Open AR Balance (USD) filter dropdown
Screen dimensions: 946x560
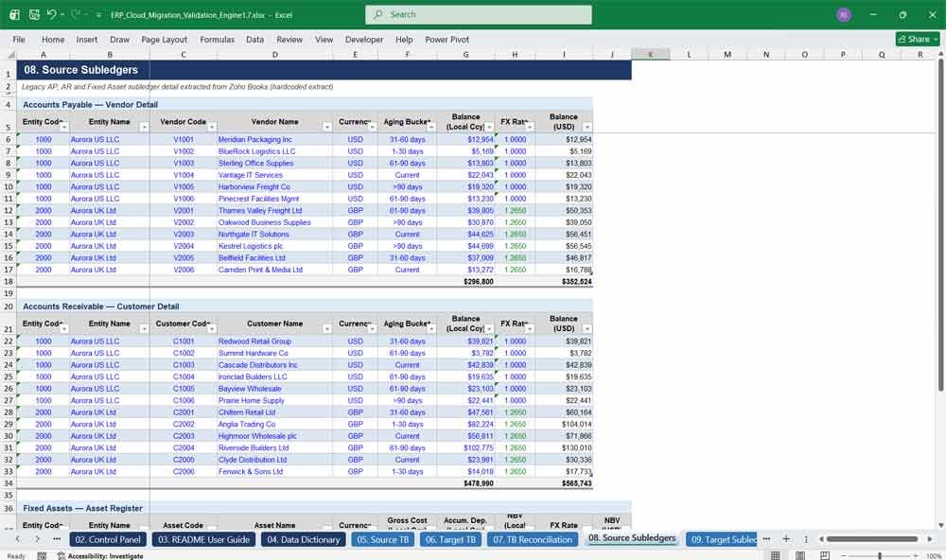(587, 329)
